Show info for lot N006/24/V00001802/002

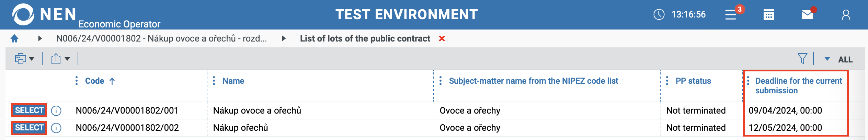[56, 128]
